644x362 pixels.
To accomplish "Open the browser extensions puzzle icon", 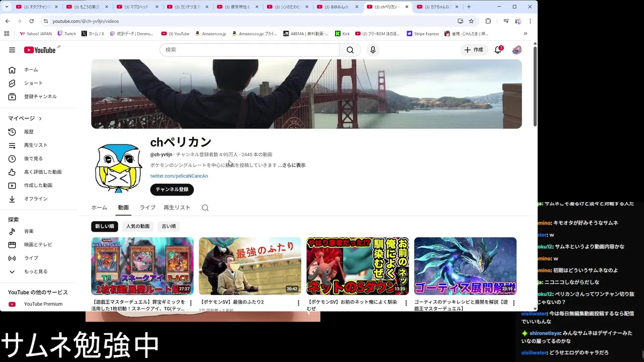I will click(x=488, y=21).
